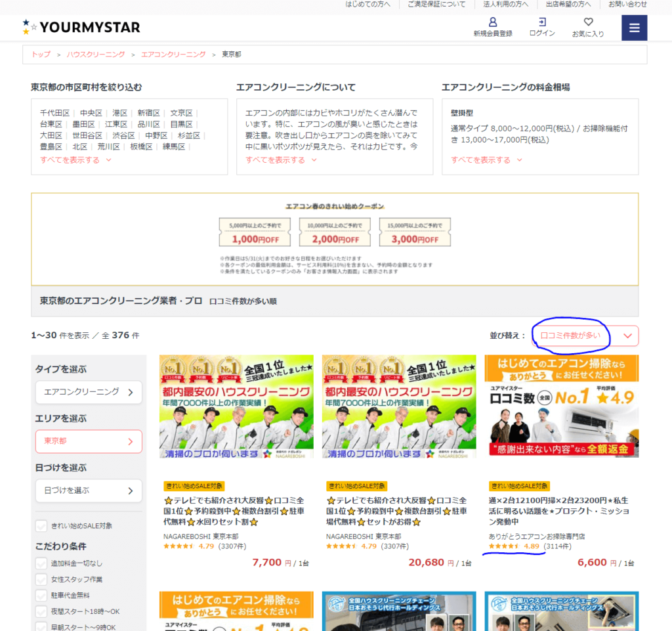Screen dimensions: 672x631
Task: Open 出店希望の方へ top menu
Action: coord(568,5)
